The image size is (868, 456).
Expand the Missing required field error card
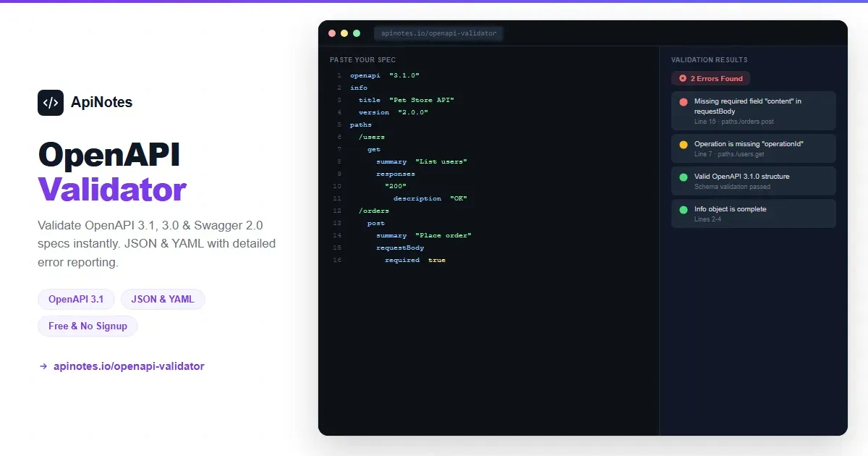753,110
